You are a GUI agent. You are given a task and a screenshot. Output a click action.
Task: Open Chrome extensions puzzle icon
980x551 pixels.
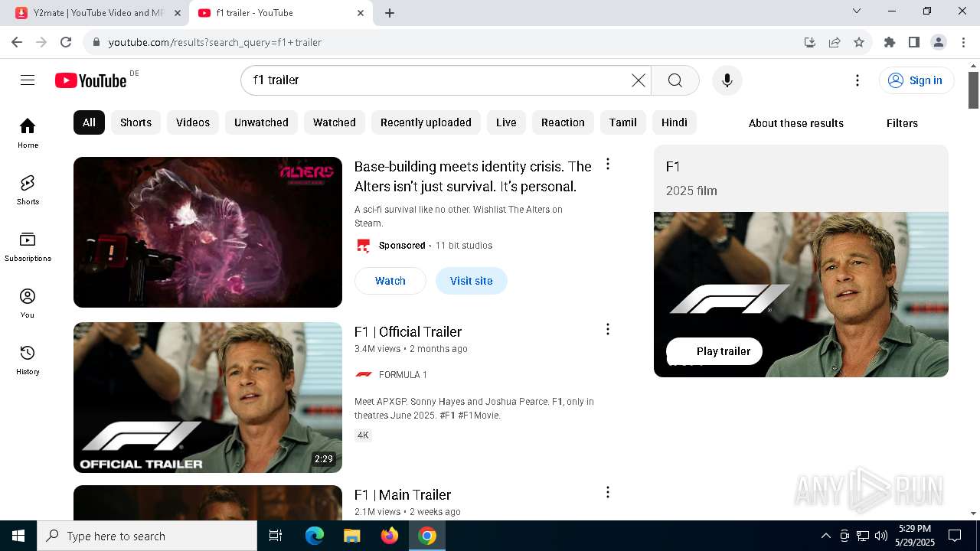pyautogui.click(x=890, y=42)
